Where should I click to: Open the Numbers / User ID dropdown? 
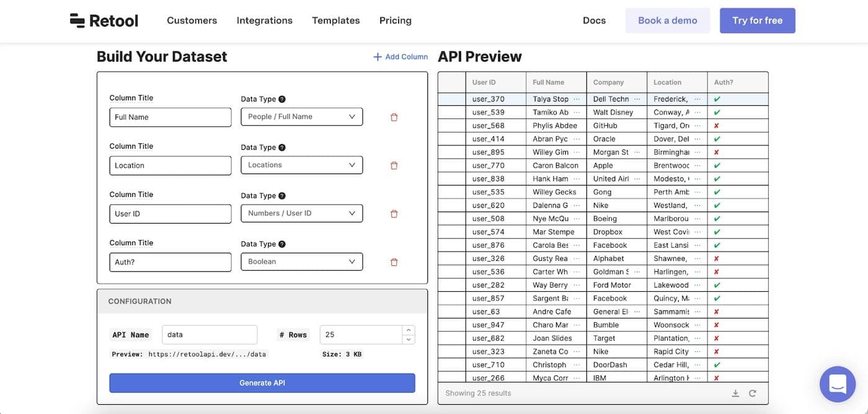[x=301, y=213]
